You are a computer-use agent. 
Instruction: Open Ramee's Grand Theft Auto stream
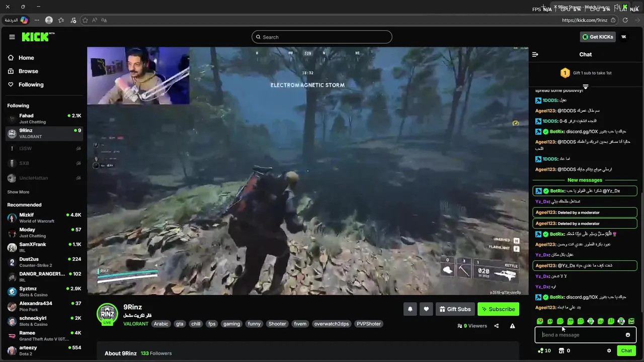tap(44, 336)
